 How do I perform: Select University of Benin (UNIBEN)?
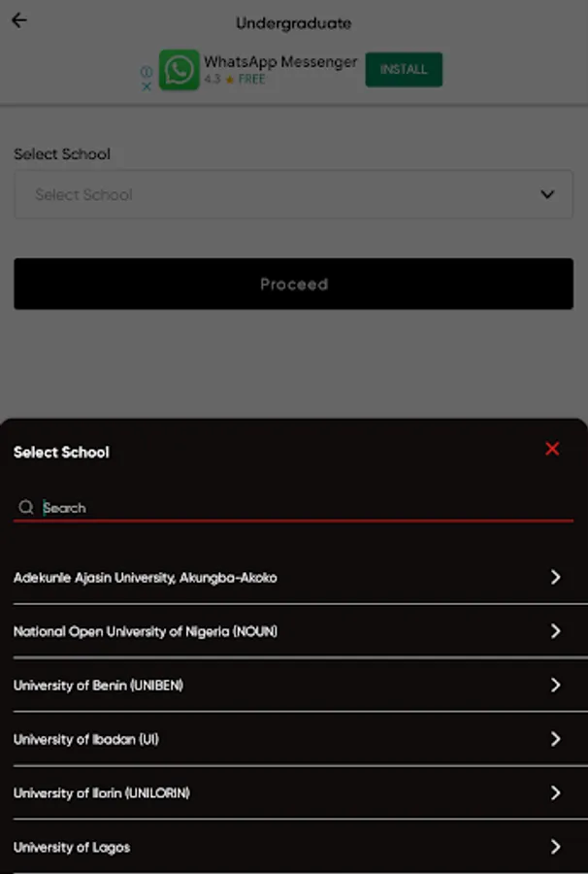click(x=293, y=685)
